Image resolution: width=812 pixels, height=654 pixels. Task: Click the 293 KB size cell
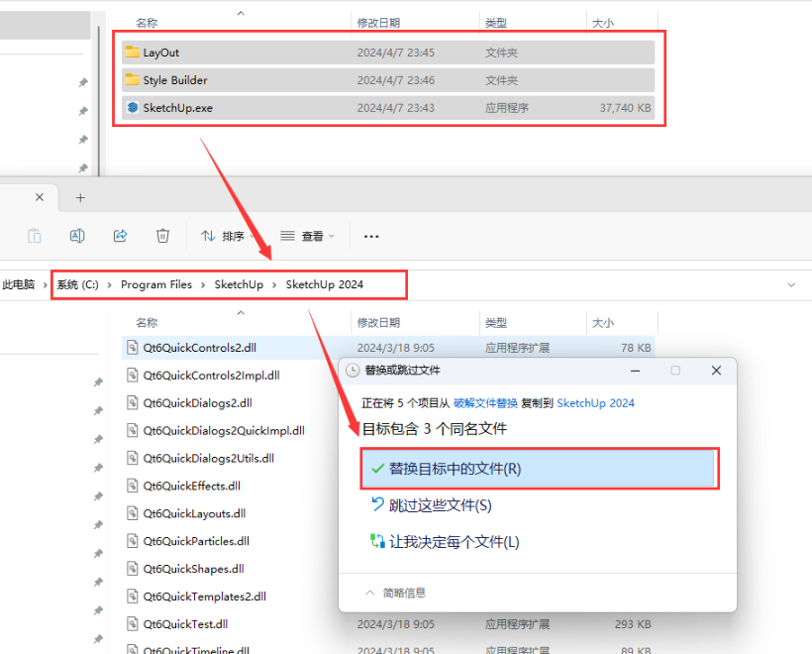tap(633, 624)
